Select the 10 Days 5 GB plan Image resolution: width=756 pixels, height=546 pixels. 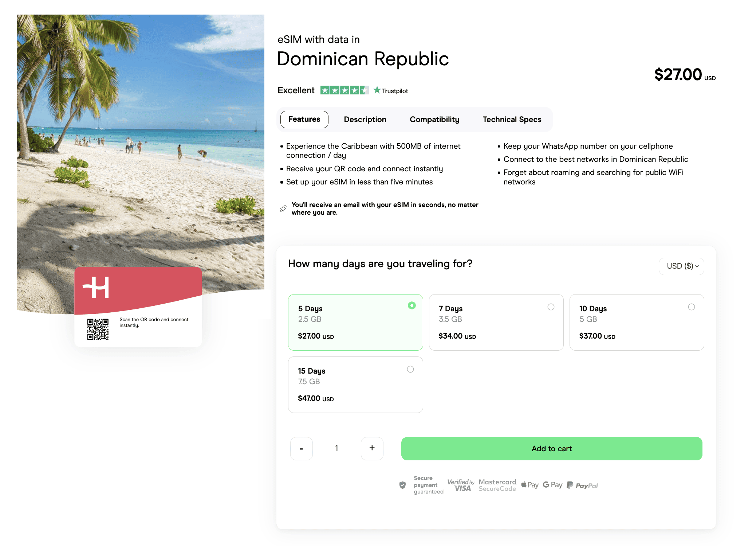(637, 322)
